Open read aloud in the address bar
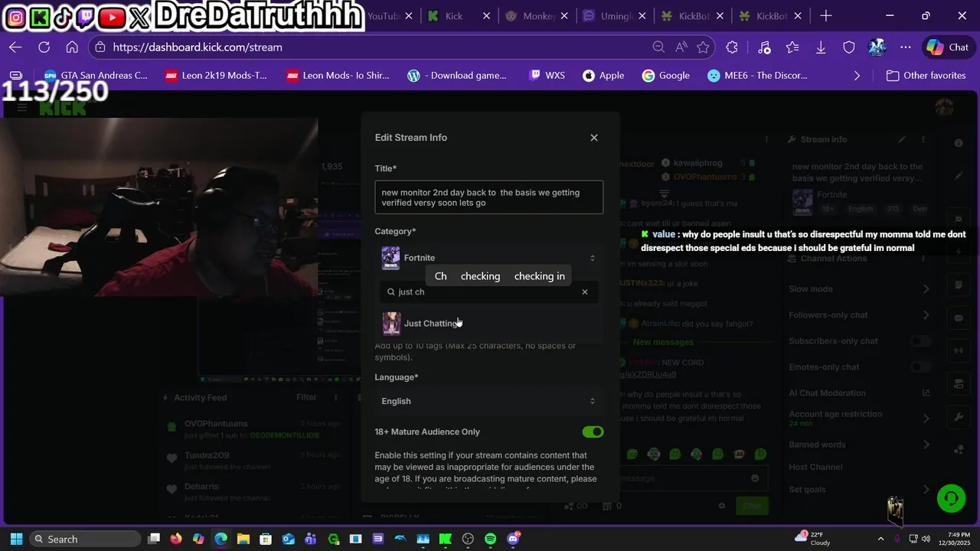The height and width of the screenshot is (551, 980). 681,47
